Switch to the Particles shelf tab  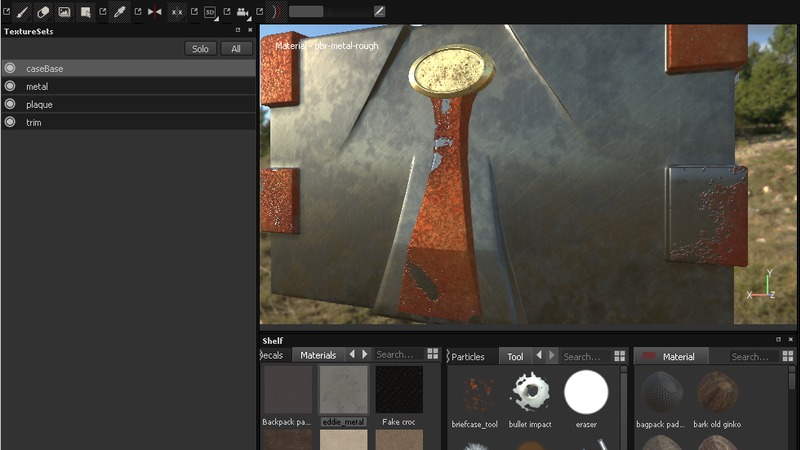click(x=468, y=356)
